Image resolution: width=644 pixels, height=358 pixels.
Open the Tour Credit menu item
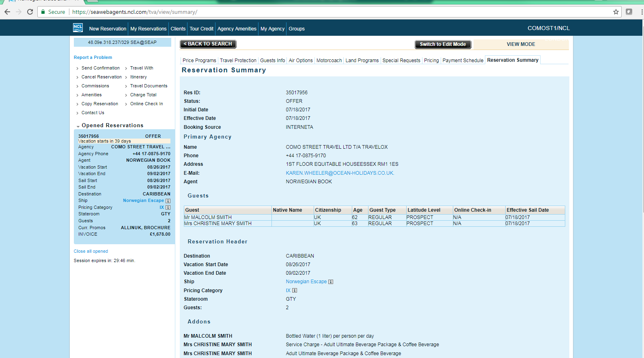(x=201, y=29)
